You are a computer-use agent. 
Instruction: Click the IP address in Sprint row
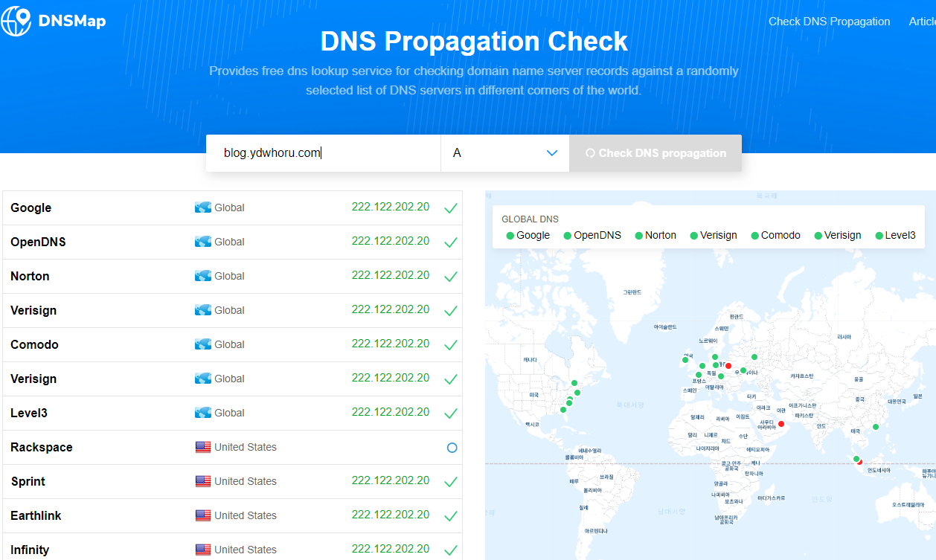[x=391, y=480]
